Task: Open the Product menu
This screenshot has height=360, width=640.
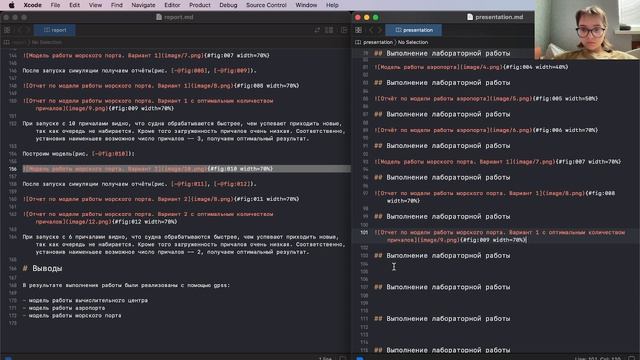Action: point(200,5)
